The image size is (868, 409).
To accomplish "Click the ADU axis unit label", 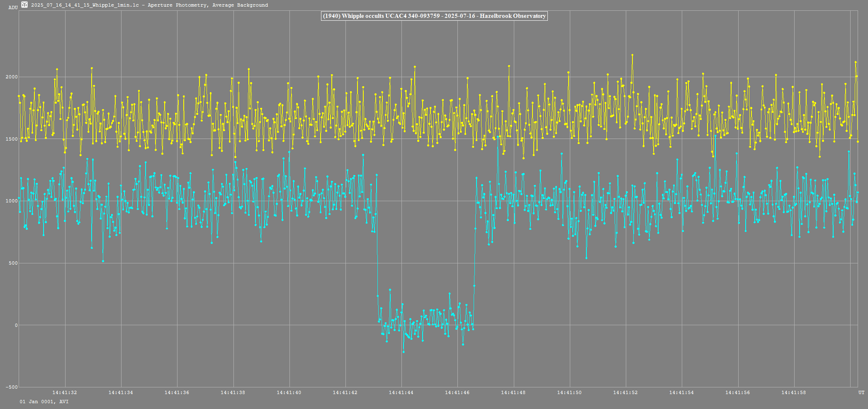I will [13, 7].
